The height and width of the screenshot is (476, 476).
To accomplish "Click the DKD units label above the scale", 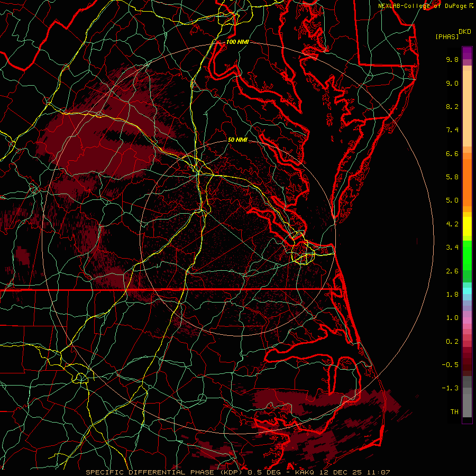I will pos(465,31).
